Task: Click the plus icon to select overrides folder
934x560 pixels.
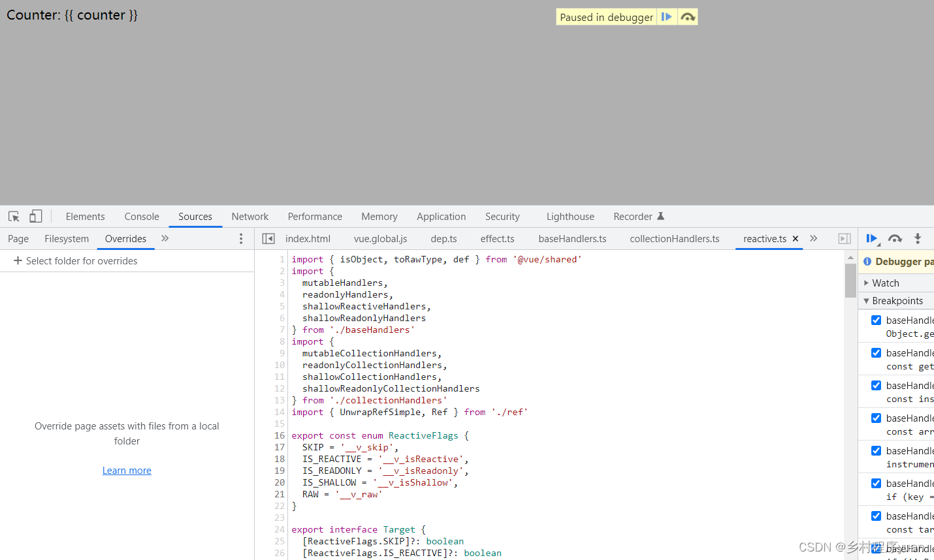Action: pyautogui.click(x=18, y=260)
